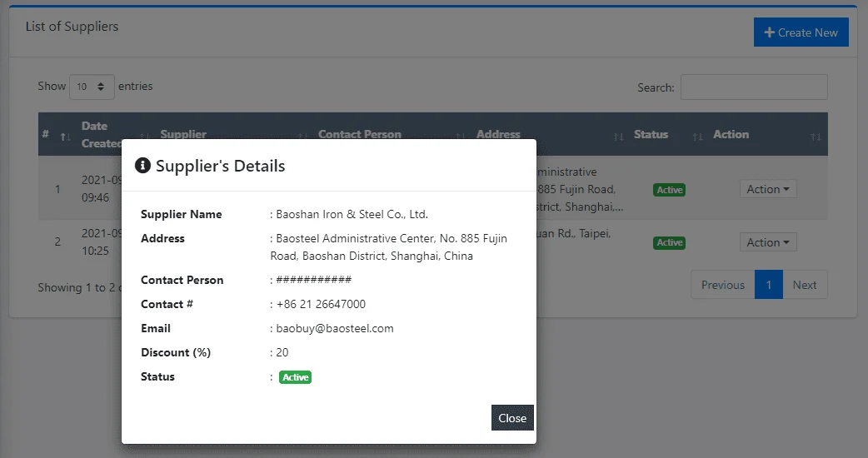The image size is (868, 458).
Task: Click the Discount (%) label
Action: point(176,353)
